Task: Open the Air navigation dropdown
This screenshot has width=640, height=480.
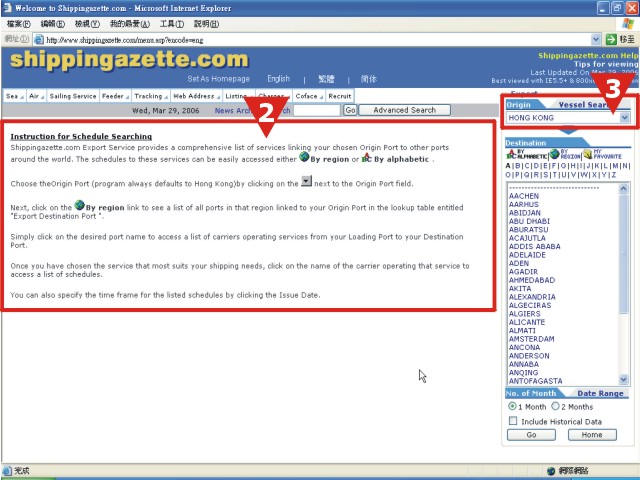Action: [36, 96]
